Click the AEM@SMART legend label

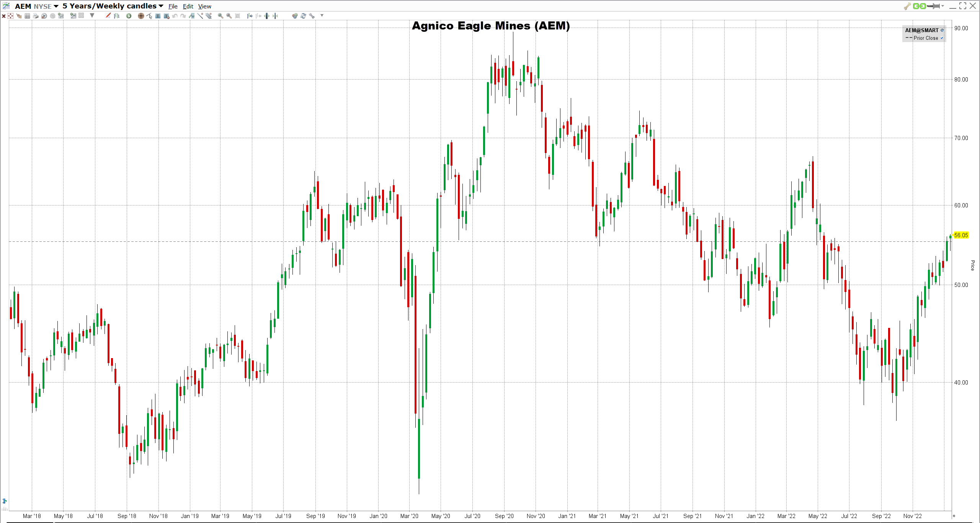(922, 30)
